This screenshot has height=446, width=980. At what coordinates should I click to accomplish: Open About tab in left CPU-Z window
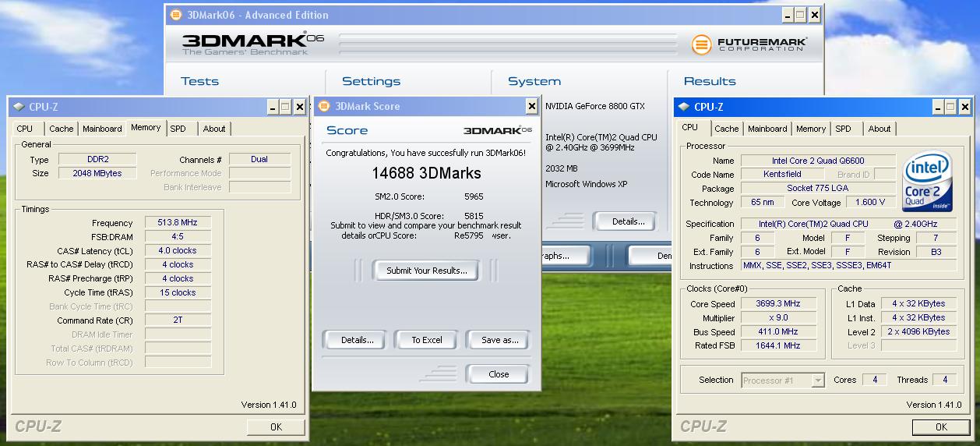214,129
